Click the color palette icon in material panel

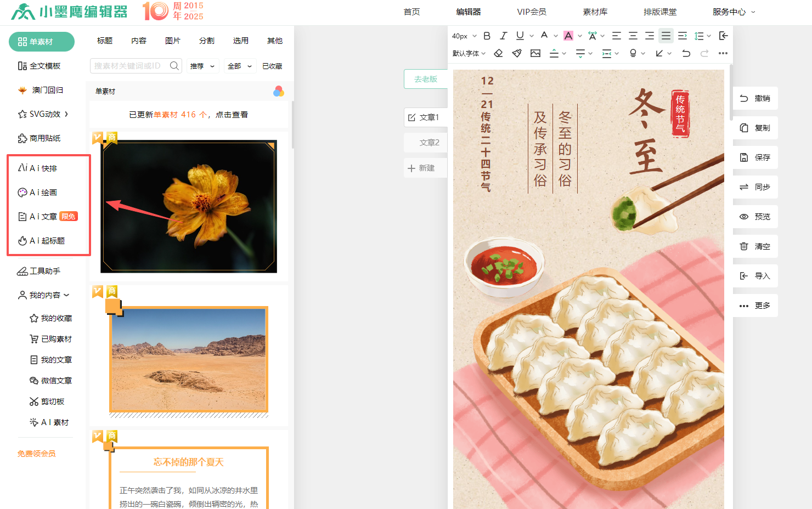[x=279, y=91]
